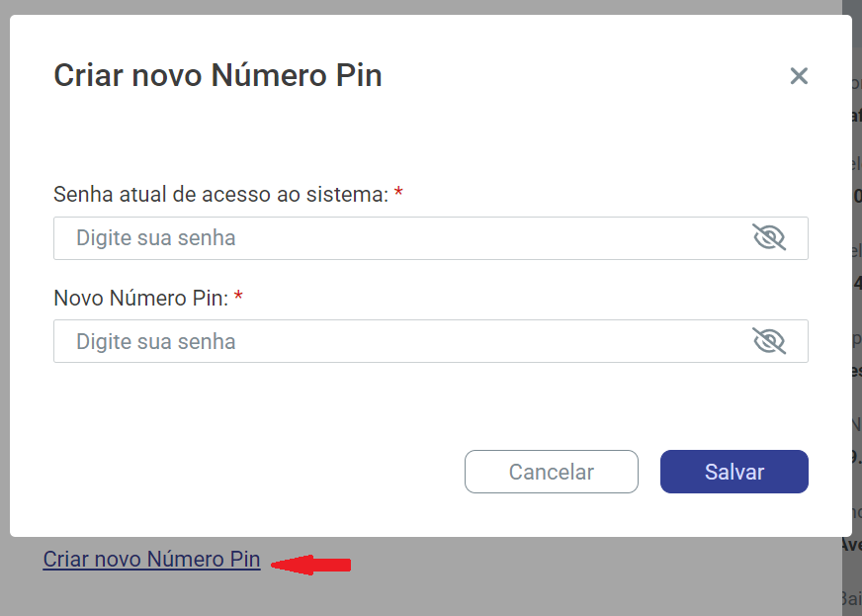Click the Novo Número Pin label

coord(141,298)
